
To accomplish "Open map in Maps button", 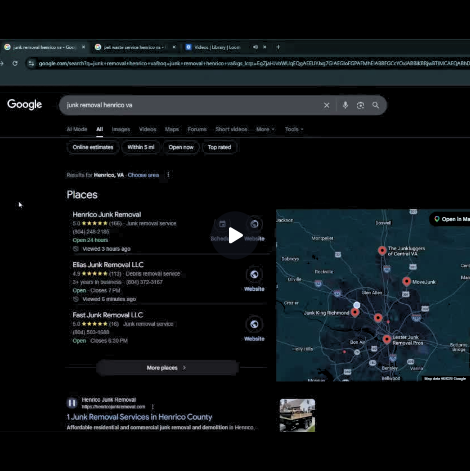I will coord(450,219).
